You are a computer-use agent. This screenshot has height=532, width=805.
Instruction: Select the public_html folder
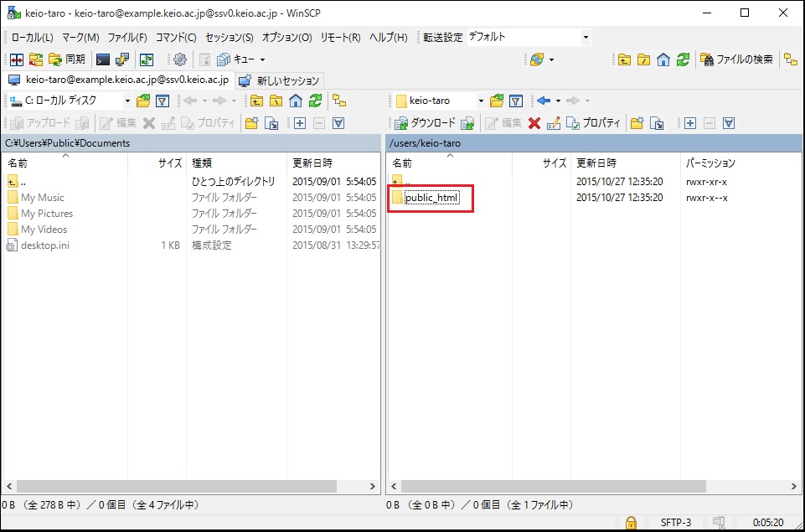pyautogui.click(x=431, y=198)
